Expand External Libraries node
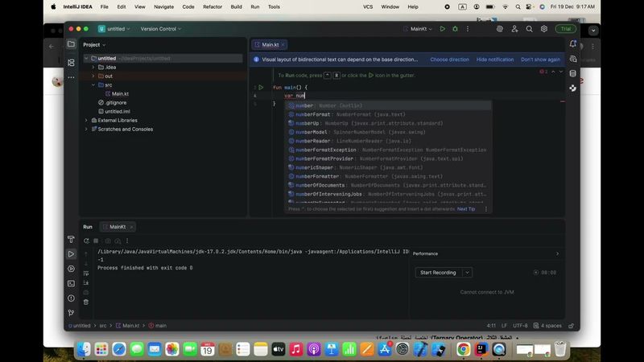This screenshot has width=644, height=362. [86, 120]
